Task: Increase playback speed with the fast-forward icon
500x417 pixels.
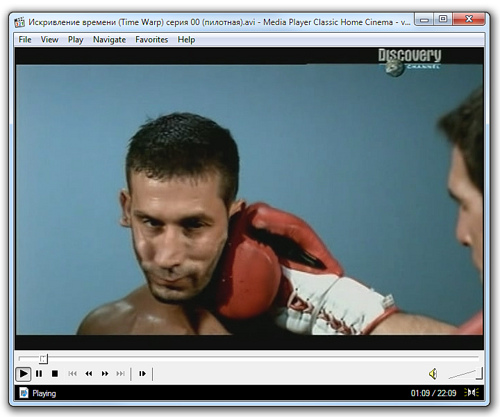Action: click(x=105, y=374)
